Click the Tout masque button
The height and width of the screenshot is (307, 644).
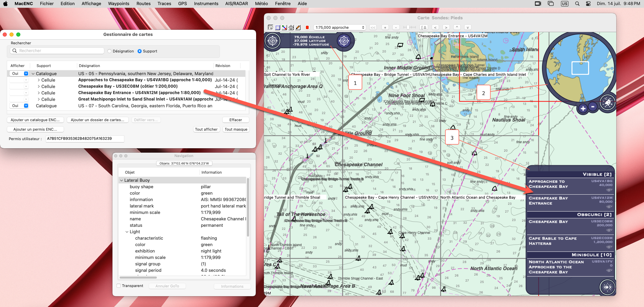[x=236, y=129]
